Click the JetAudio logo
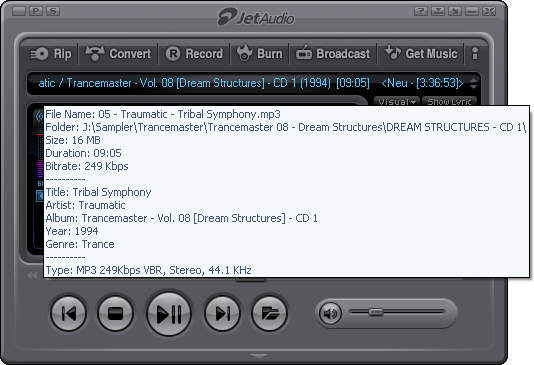 click(x=256, y=17)
